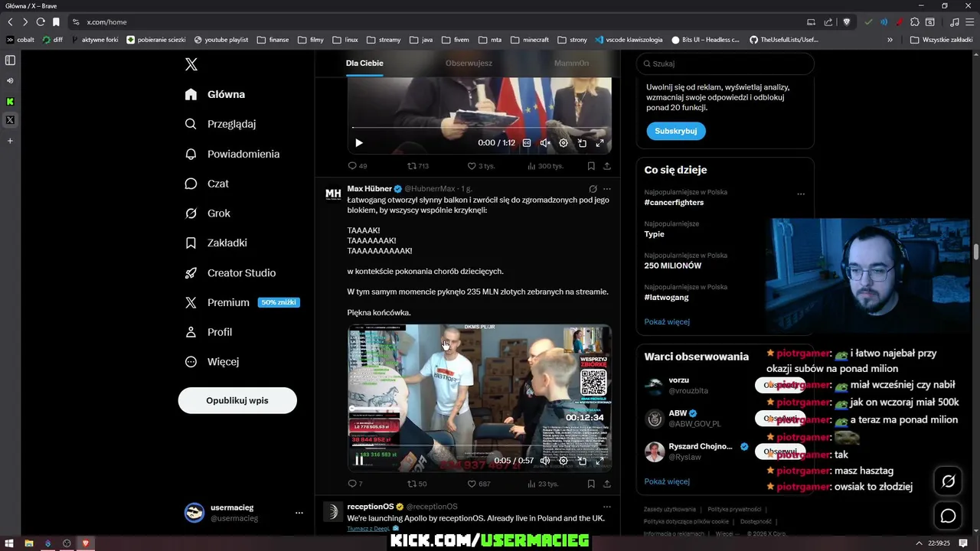Image resolution: width=980 pixels, height=551 pixels.
Task: Open usermacieg account menu dots
Action: pyautogui.click(x=299, y=513)
